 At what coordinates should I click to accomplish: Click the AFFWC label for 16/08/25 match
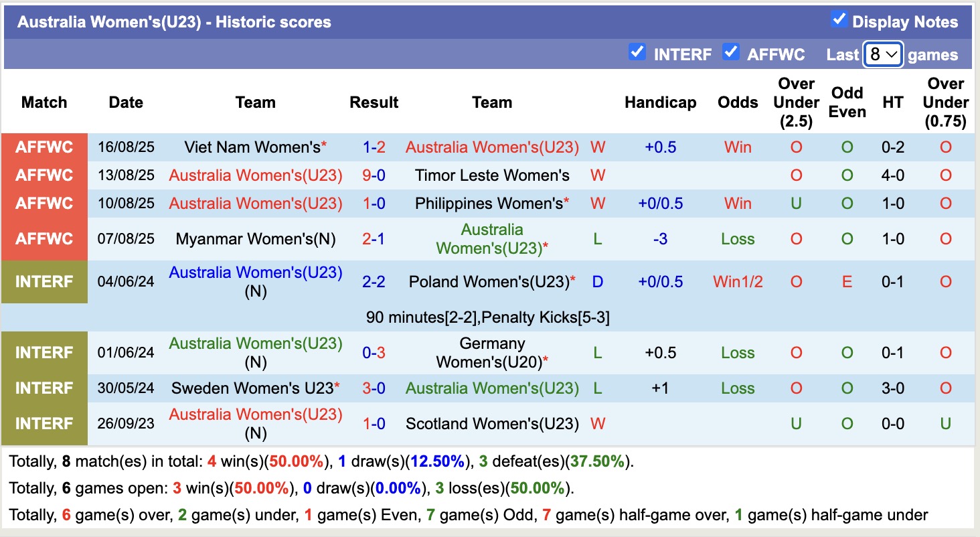click(x=44, y=147)
